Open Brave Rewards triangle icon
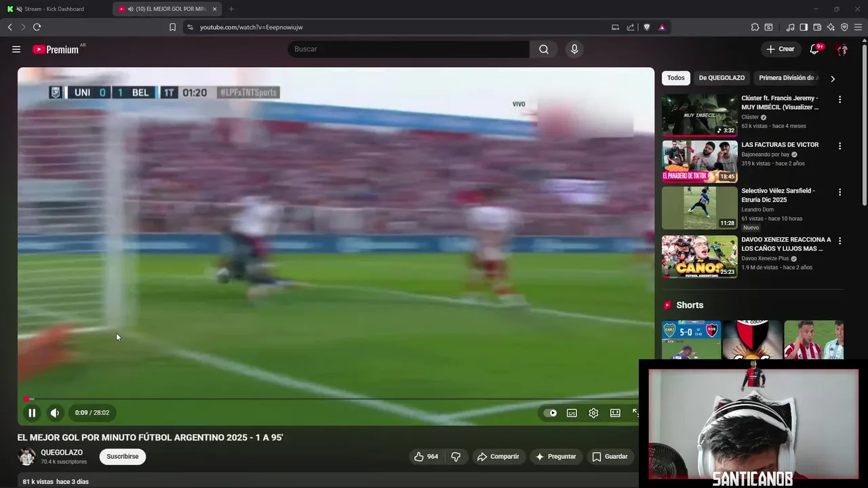The height and width of the screenshot is (488, 868). 662,27
